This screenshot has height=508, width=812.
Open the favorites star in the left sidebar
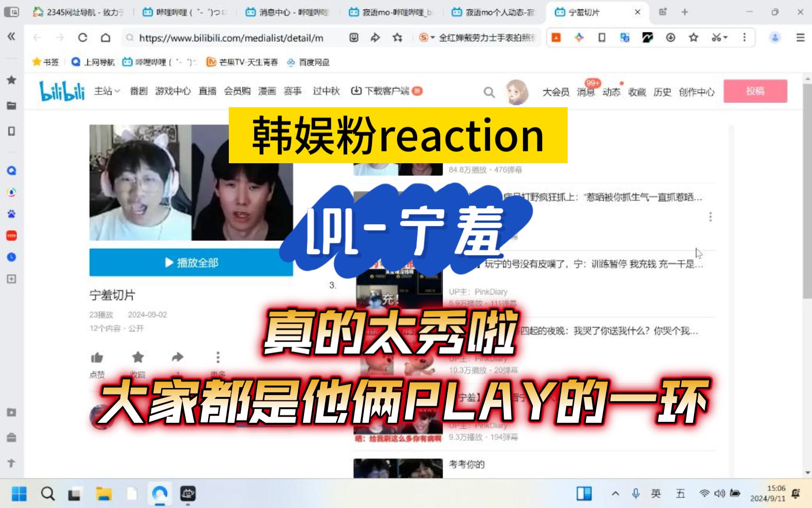(12, 80)
